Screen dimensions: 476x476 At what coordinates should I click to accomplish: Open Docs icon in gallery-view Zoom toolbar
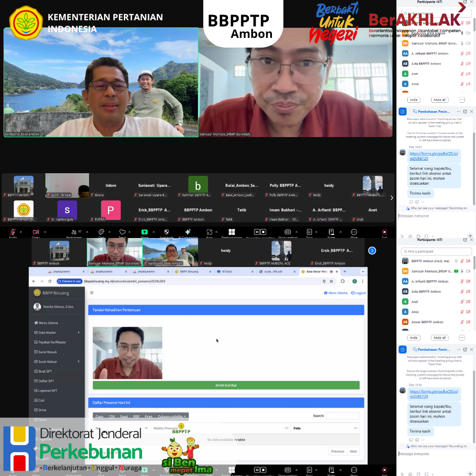pyautogui.click(x=309, y=232)
